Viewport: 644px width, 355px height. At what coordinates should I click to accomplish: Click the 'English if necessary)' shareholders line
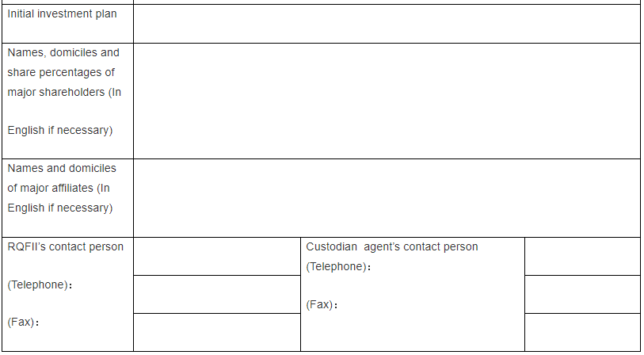click(60, 130)
